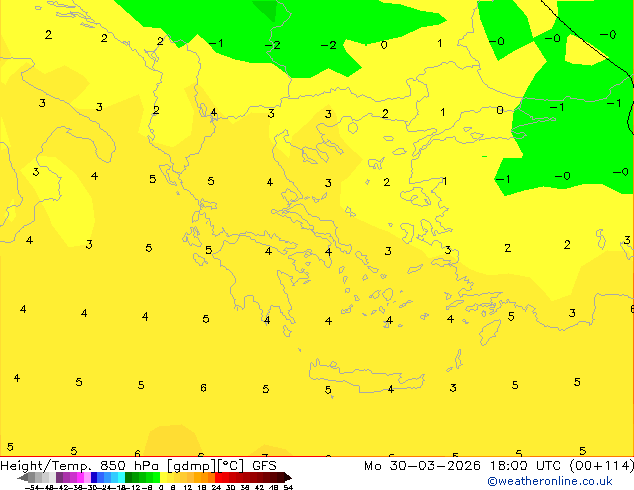Pick the bright red legend swatch at 24
The image size is (634, 490).
tap(218, 477)
